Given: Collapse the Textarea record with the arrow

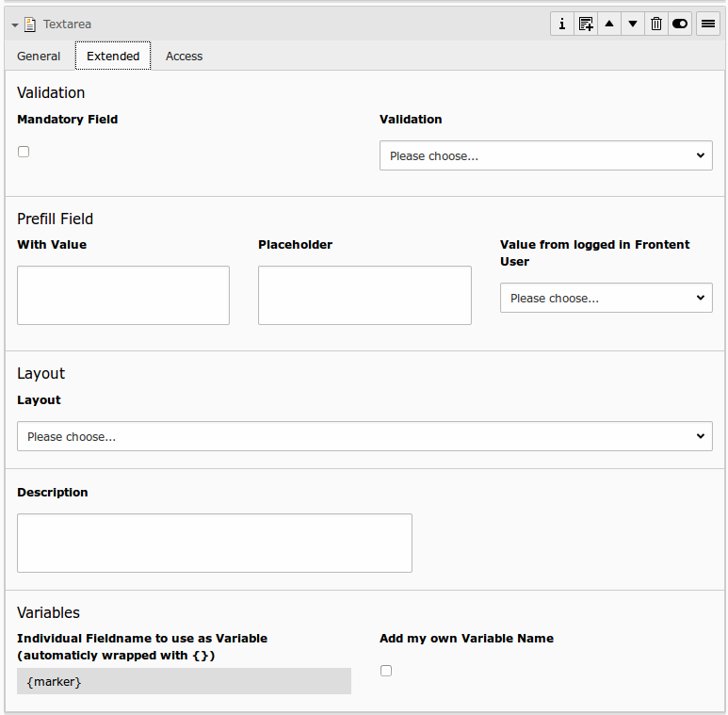Looking at the screenshot, I should (x=15, y=25).
